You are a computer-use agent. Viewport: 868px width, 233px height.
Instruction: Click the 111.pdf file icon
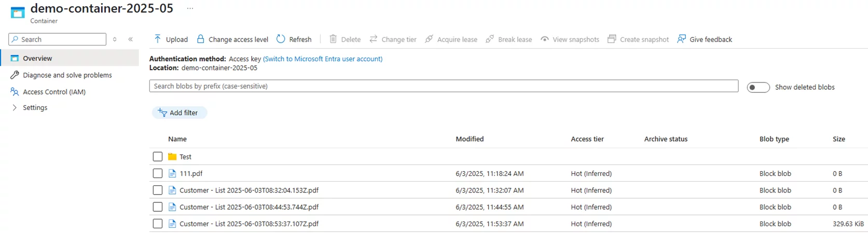tap(172, 174)
